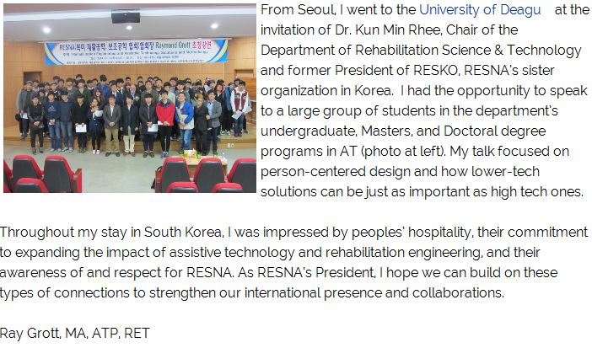Click the name Dr. Kun Min Rhee
This screenshot has height=364, width=592.
point(389,29)
